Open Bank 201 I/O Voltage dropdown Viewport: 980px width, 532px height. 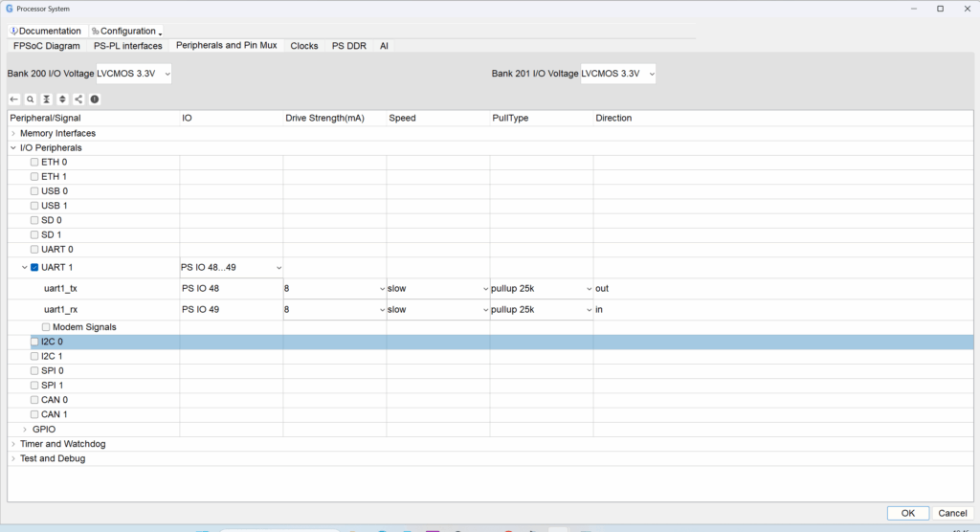tap(618, 74)
